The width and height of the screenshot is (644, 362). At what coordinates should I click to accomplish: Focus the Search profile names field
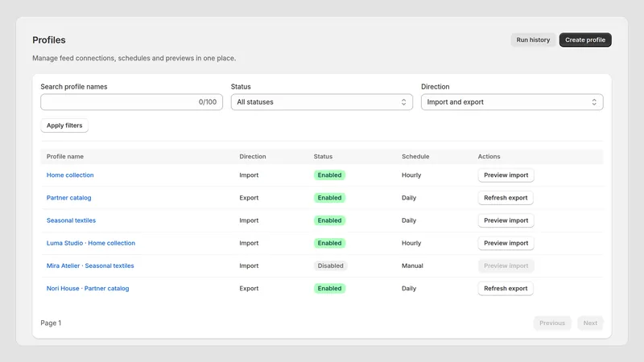coord(131,102)
